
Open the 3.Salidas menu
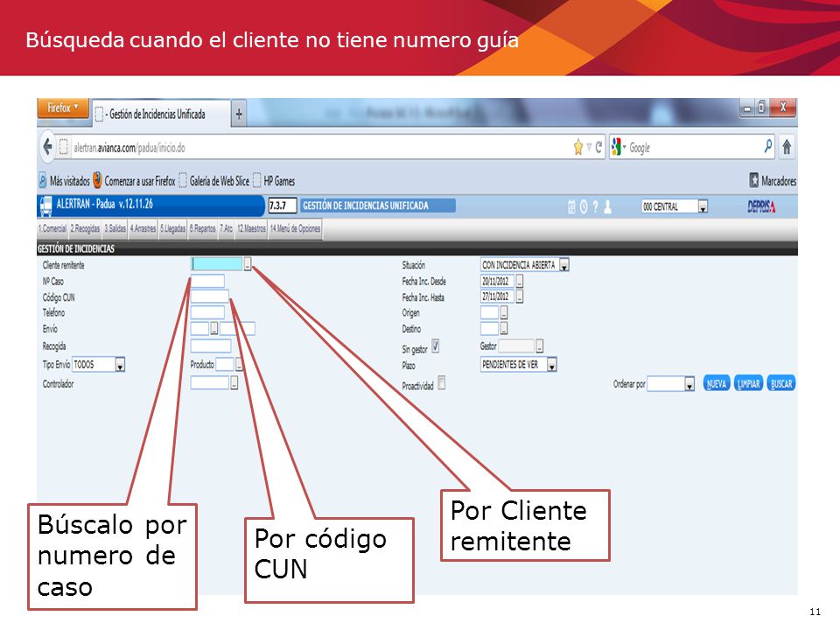point(115,228)
